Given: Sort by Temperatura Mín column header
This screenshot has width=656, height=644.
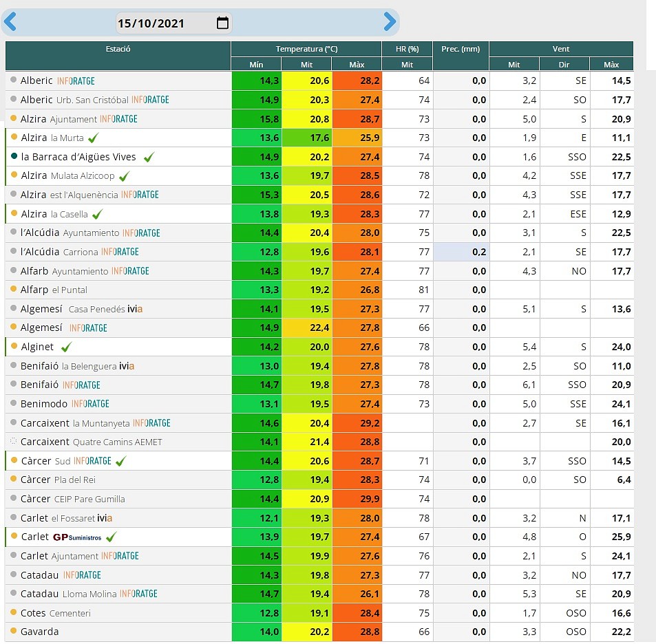Looking at the screenshot, I should tap(256, 65).
